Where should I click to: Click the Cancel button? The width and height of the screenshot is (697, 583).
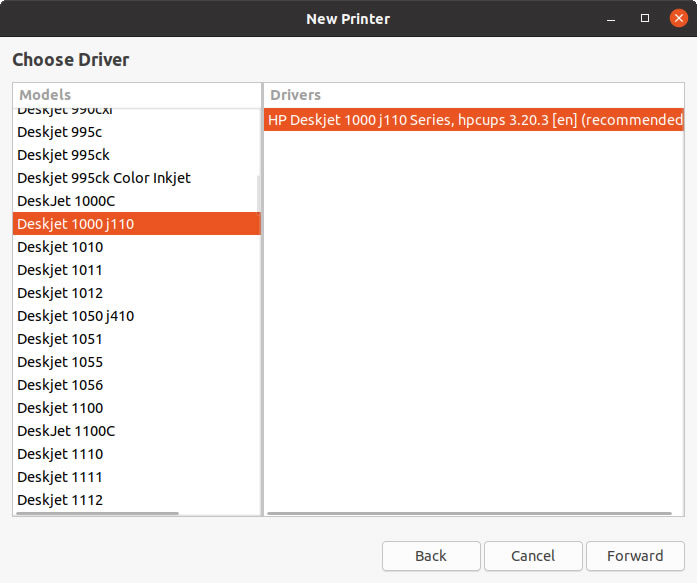click(x=533, y=555)
